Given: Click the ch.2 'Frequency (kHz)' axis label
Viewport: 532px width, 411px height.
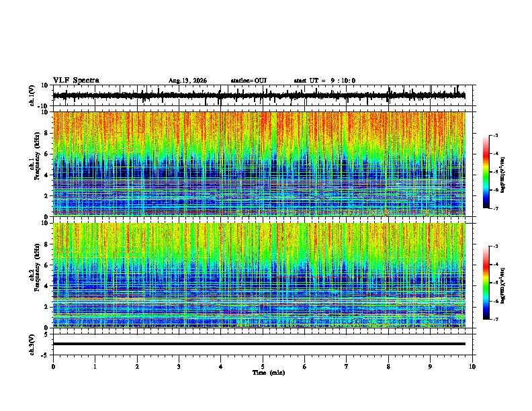Looking at the screenshot, I should pos(38,267).
